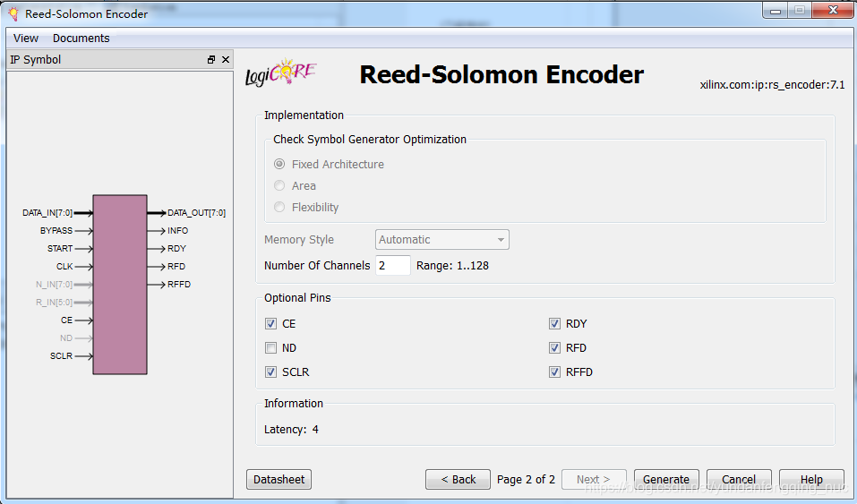
Task: Click the SCLR pin label on symbol
Action: pos(61,356)
